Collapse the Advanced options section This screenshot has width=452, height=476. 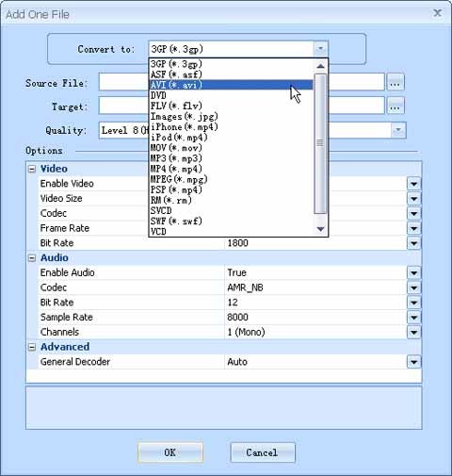pyautogui.click(x=32, y=348)
